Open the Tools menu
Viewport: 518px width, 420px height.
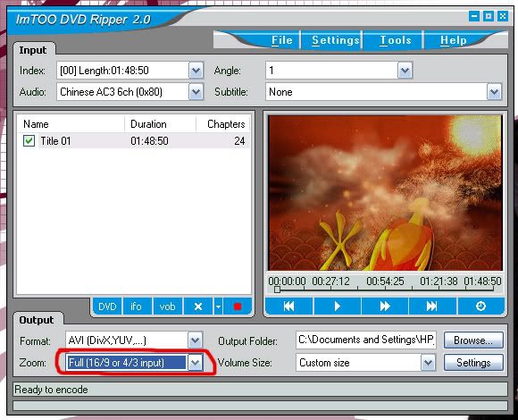(396, 40)
